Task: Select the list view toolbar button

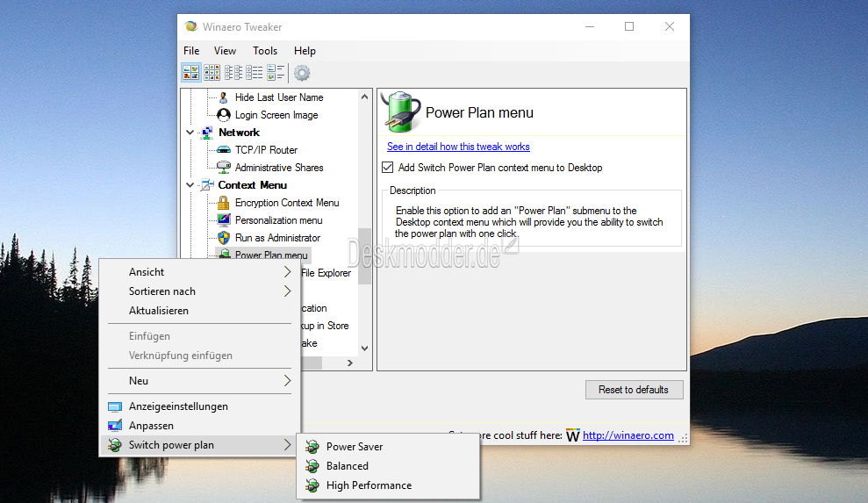Action: (x=255, y=73)
